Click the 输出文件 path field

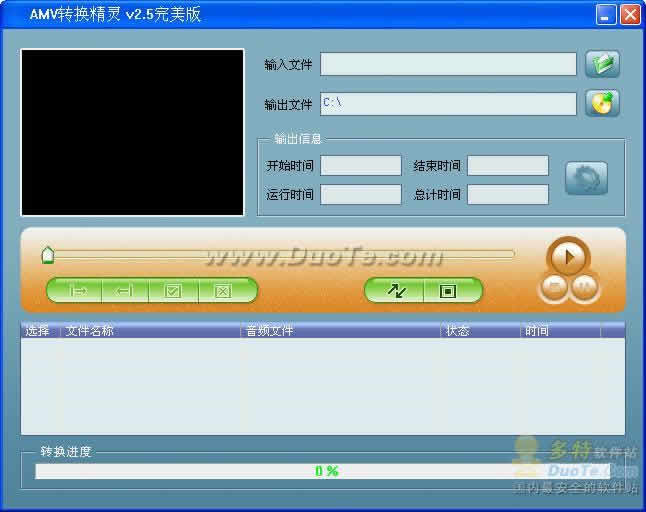tap(448, 104)
